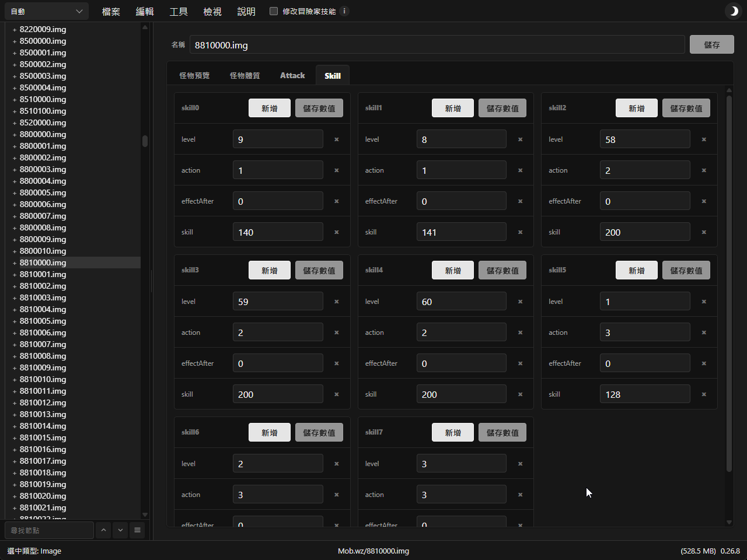
Task: Delete the skill4 skill value row
Action: coord(520,394)
